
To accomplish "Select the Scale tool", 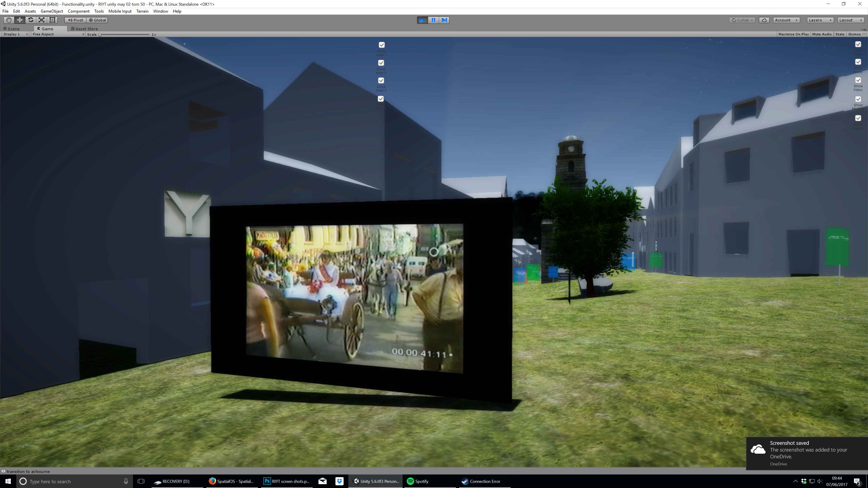I will point(41,20).
